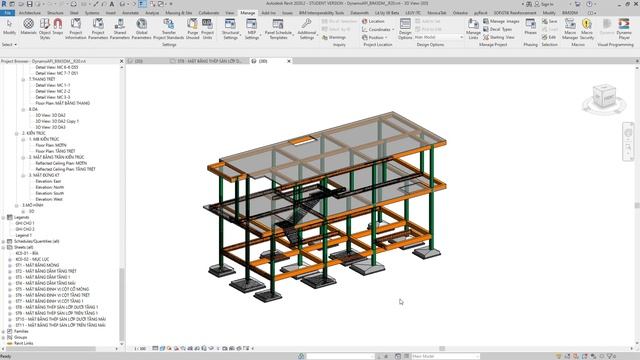Image resolution: width=640 pixels, height=360 pixels.
Task: Switch to the Structure ribbon tab
Action: [x=55, y=13]
